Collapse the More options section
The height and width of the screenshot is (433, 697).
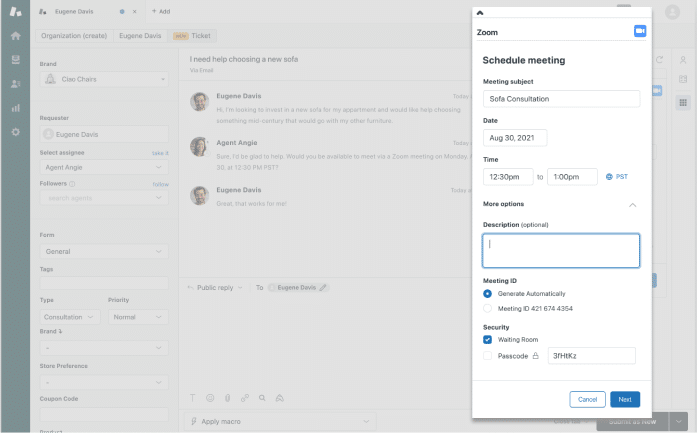(x=632, y=205)
